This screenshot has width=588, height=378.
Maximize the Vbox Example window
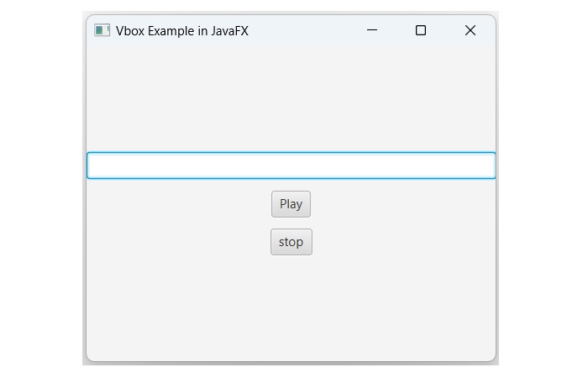(x=421, y=31)
